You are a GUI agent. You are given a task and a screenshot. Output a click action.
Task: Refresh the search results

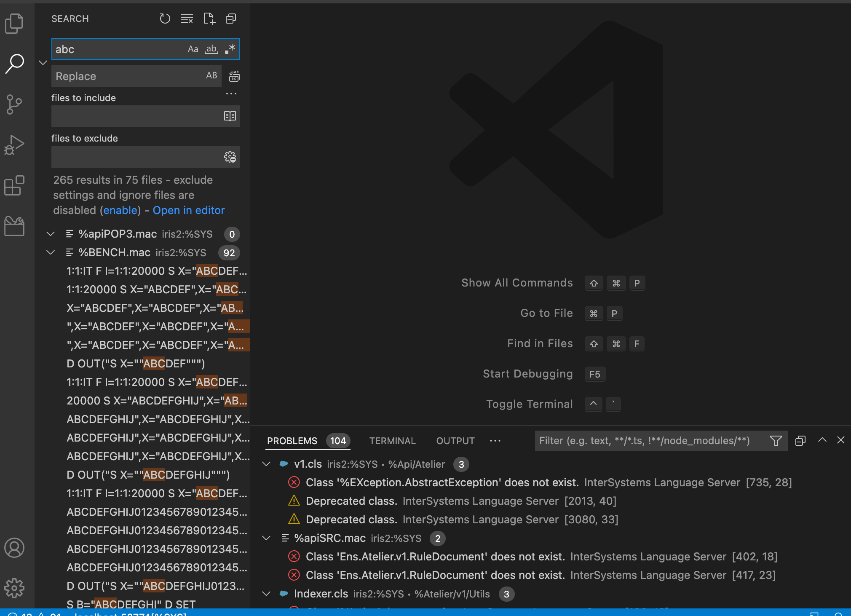(x=165, y=19)
